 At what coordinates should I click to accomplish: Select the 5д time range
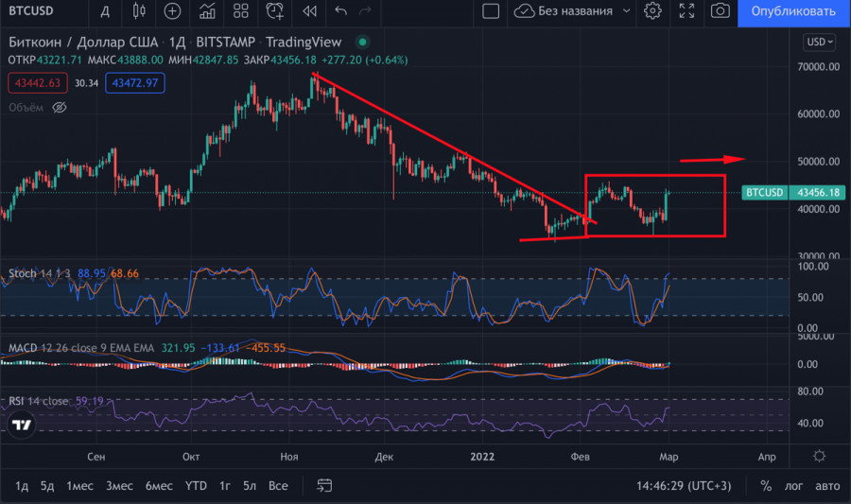pyautogui.click(x=47, y=485)
